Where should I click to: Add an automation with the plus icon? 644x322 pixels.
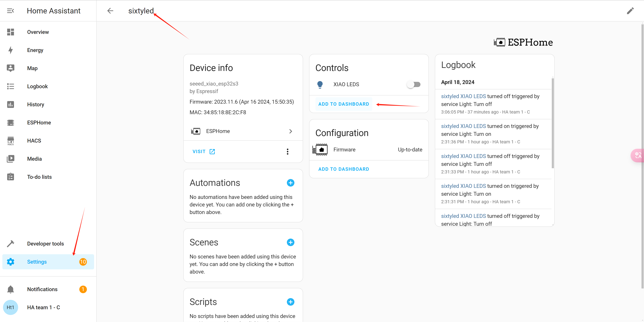290,183
